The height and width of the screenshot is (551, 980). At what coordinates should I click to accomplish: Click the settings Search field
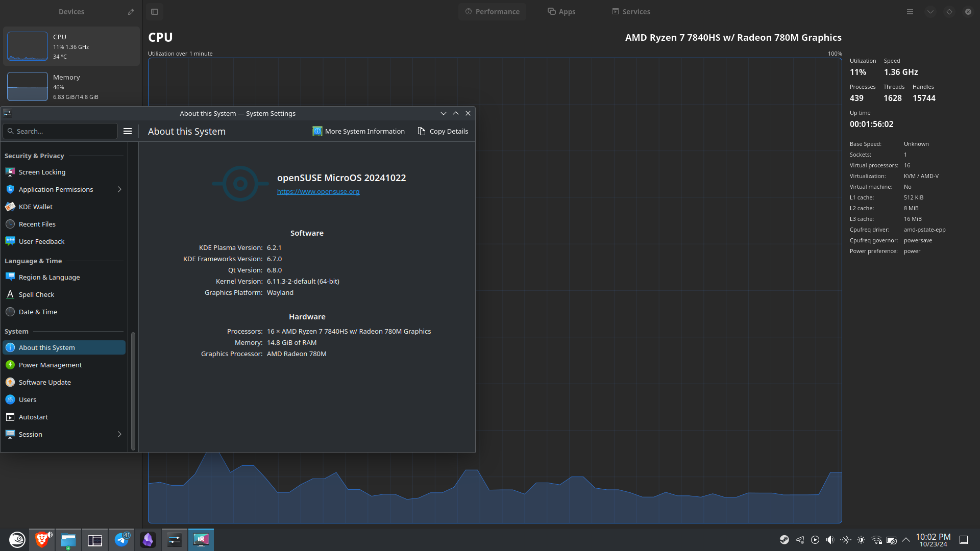tap(61, 131)
